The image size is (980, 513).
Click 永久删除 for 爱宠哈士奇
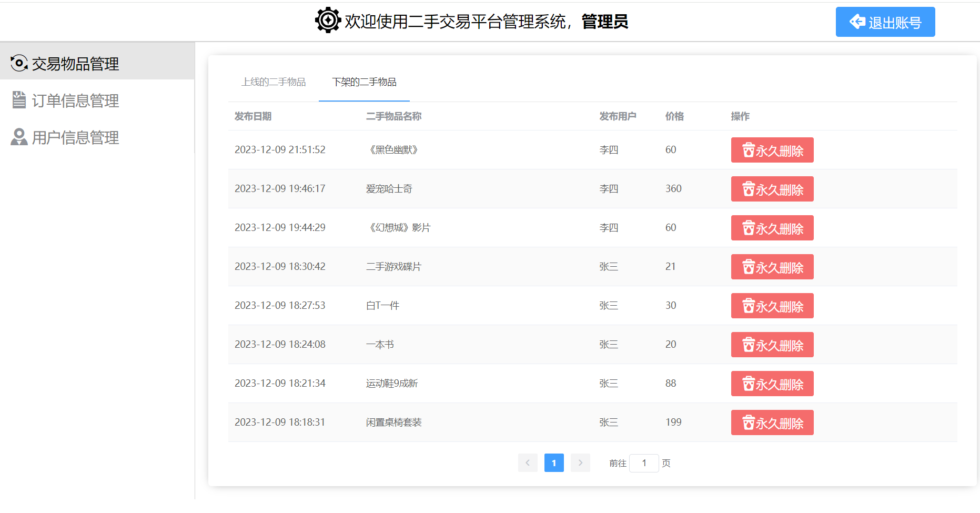pyautogui.click(x=772, y=189)
